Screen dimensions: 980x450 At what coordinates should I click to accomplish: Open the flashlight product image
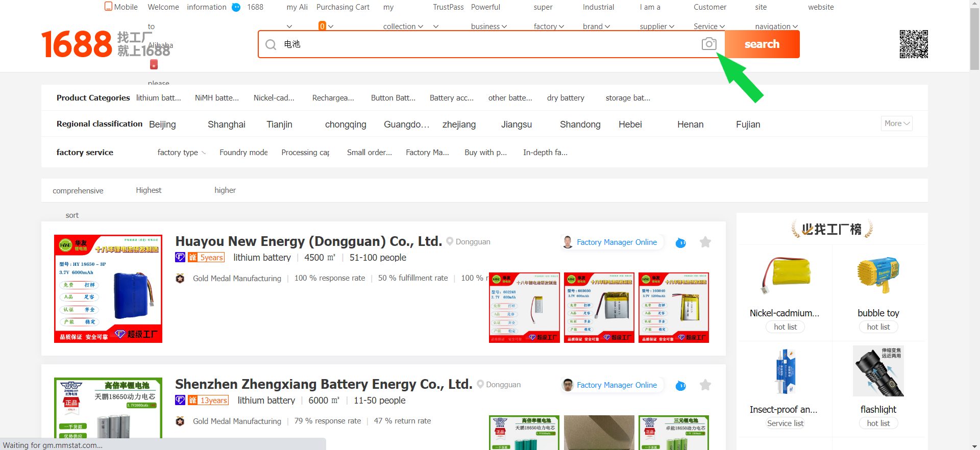click(878, 371)
